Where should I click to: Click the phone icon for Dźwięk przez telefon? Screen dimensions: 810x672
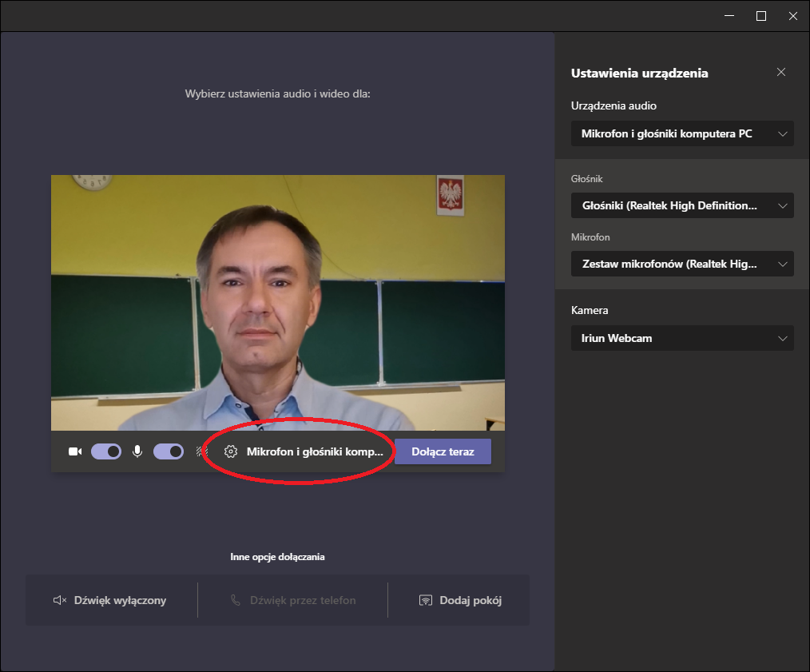(236, 600)
